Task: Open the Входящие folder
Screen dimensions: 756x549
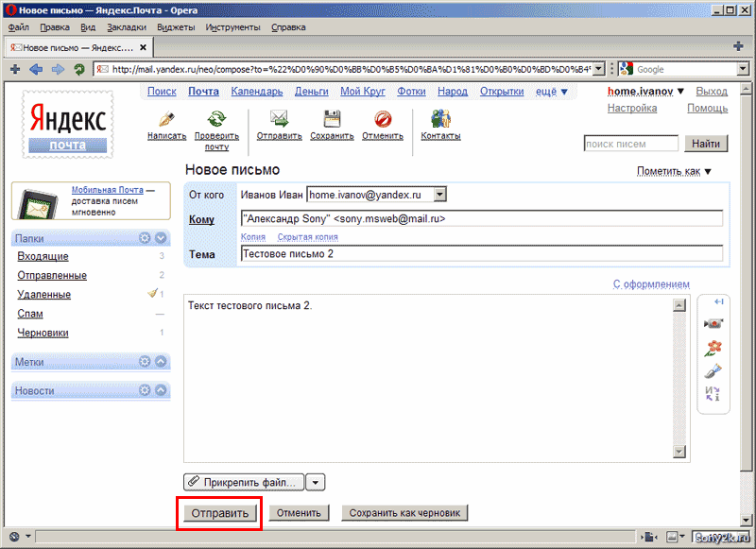Action: pos(43,256)
